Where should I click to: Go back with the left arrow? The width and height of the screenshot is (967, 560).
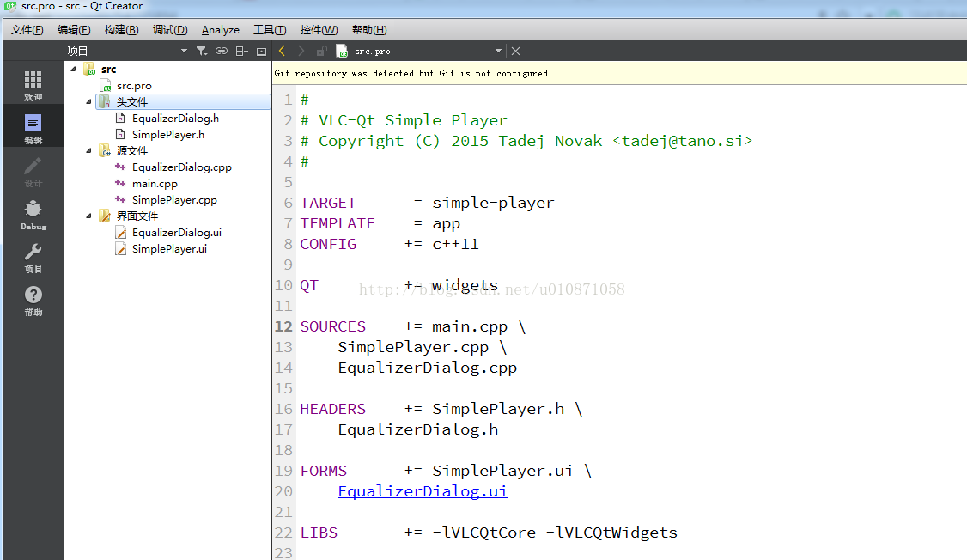[x=282, y=51]
